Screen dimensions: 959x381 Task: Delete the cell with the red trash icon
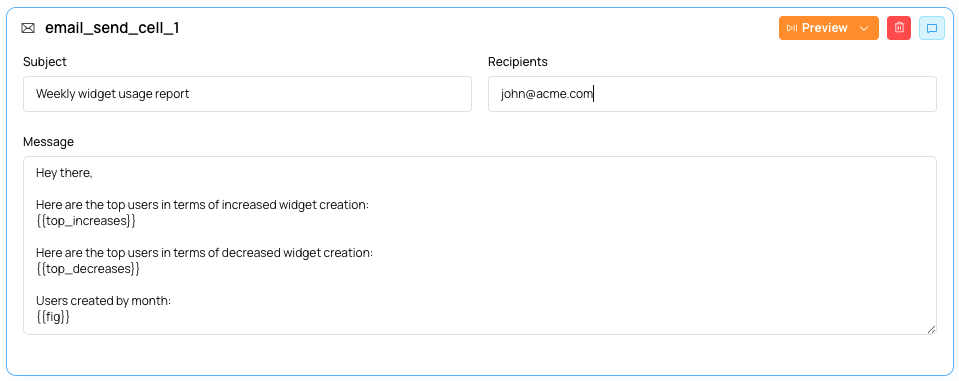tap(899, 28)
